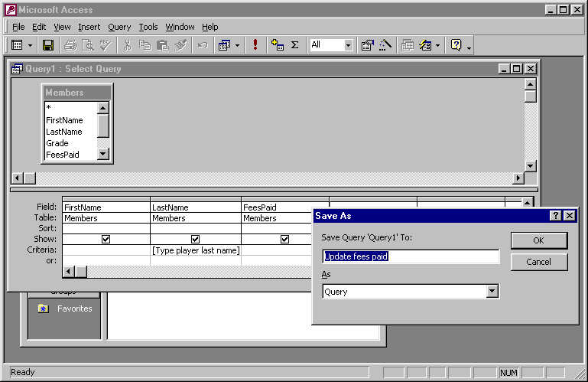
Task: Open the View datasheet toolbar button
Action: point(17,45)
